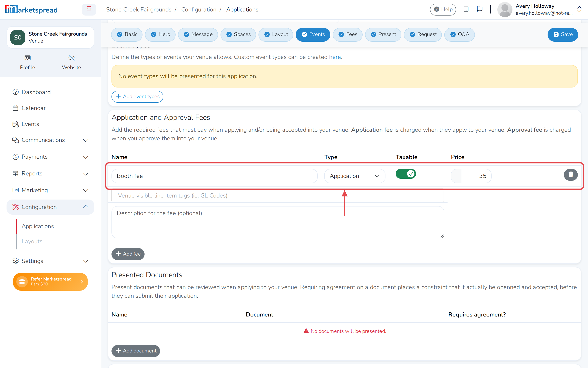Expand the Marketing menu

pyautogui.click(x=50, y=190)
